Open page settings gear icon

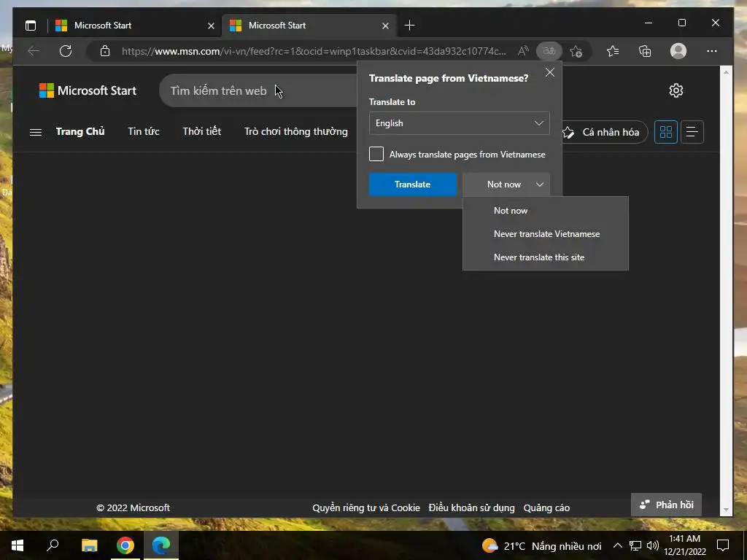(676, 90)
